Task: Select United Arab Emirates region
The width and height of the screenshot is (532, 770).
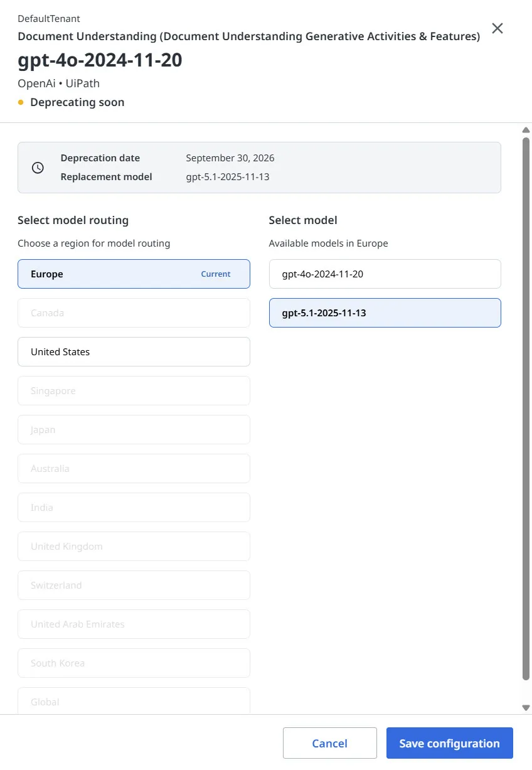Action: click(134, 624)
